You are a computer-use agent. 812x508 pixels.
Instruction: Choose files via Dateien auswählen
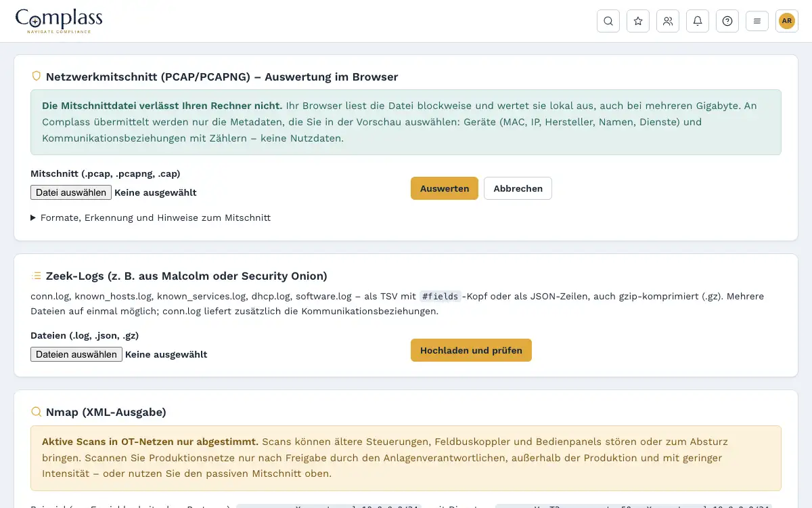point(76,354)
